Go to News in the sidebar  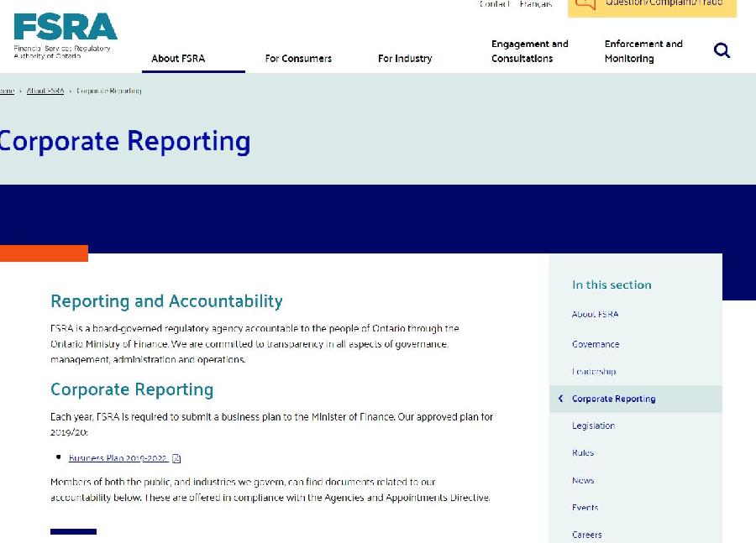pyautogui.click(x=583, y=481)
